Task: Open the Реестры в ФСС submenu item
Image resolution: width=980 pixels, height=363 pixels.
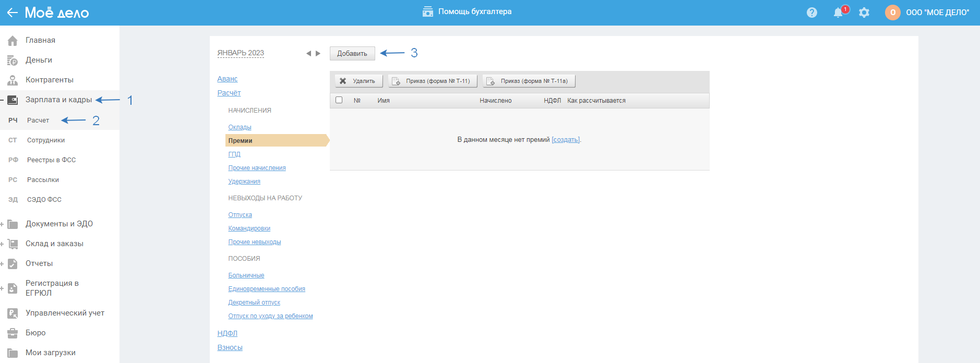Action: (x=51, y=160)
